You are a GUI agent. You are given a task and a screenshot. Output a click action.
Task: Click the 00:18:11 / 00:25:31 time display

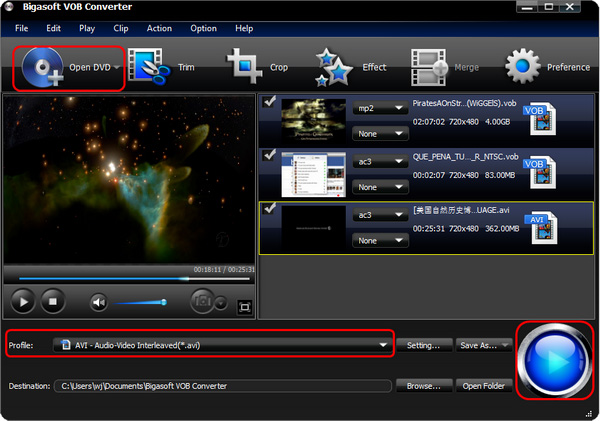(224, 269)
